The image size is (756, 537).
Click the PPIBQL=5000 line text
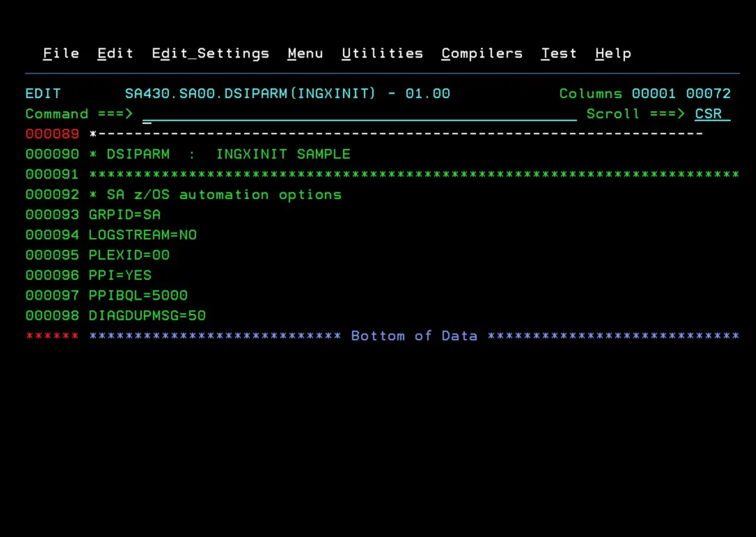tap(139, 296)
